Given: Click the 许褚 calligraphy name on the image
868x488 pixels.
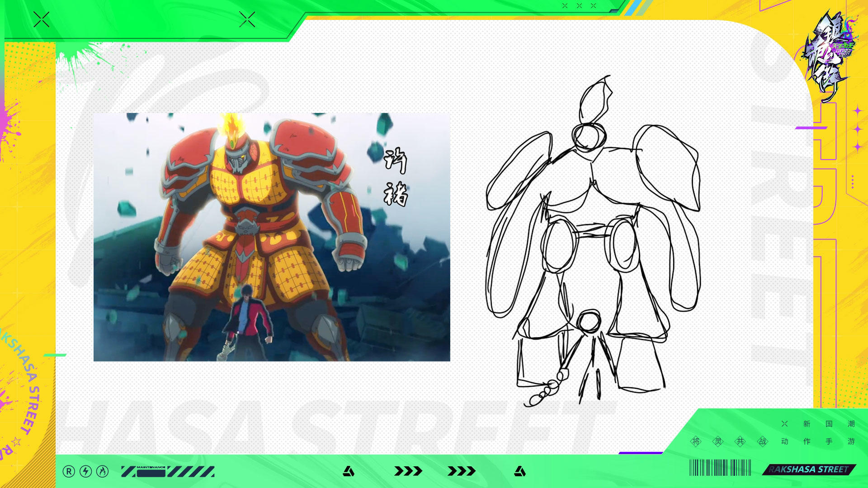Looking at the screenshot, I should tap(396, 177).
